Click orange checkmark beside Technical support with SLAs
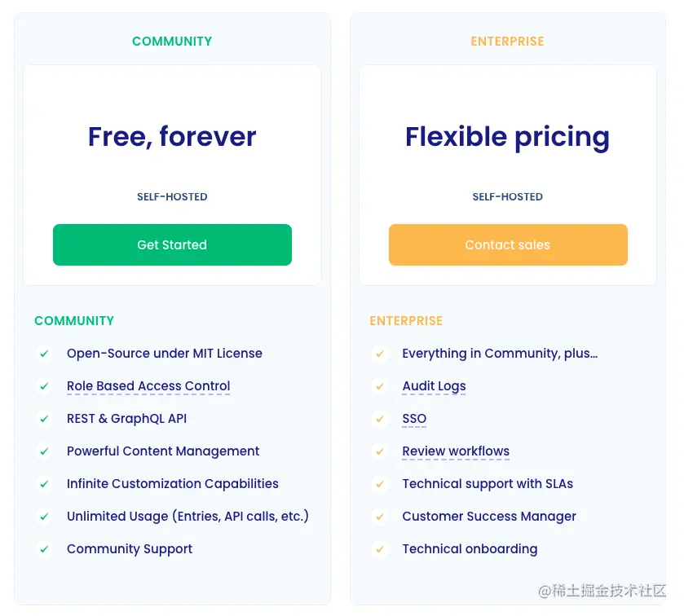Screen dimensions: 684x616 click(380, 484)
